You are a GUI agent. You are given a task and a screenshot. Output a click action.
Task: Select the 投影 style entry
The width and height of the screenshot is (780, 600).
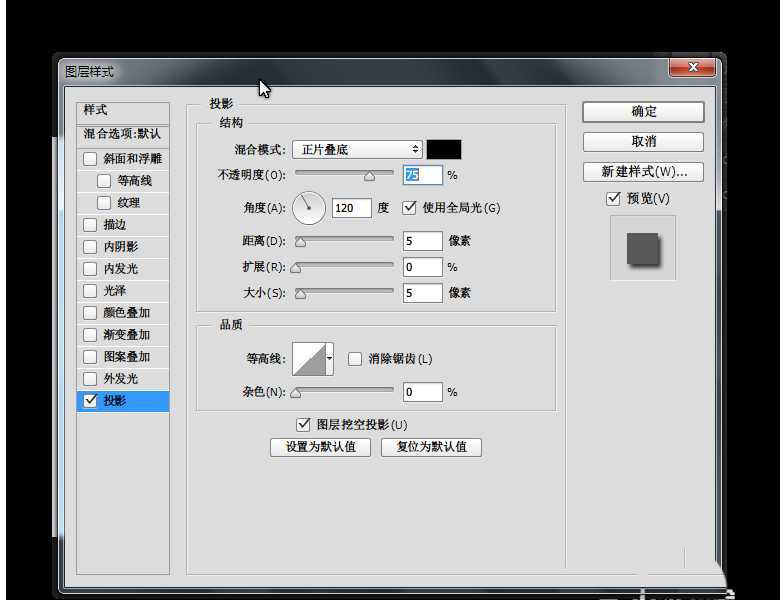(115, 401)
